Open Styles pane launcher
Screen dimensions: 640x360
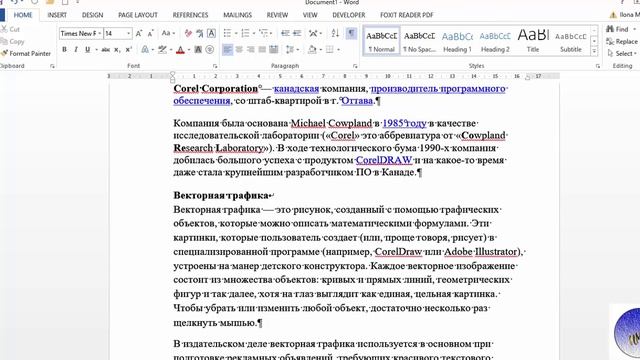(598, 66)
